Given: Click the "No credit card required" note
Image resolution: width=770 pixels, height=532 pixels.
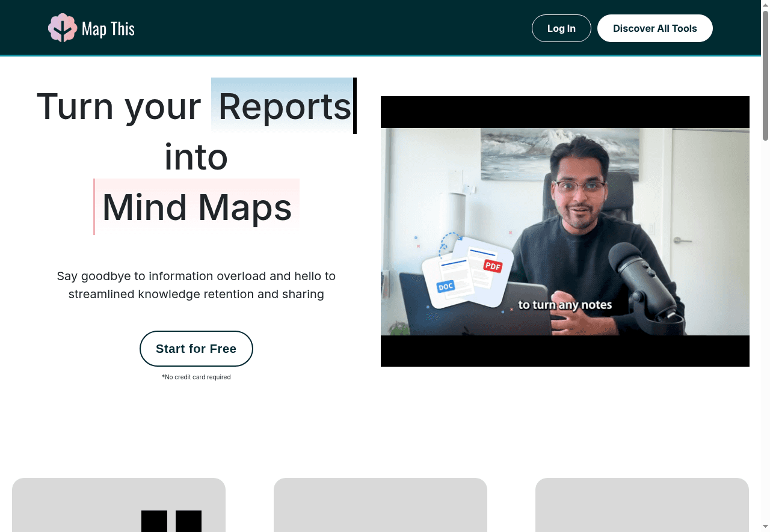Looking at the screenshot, I should pos(196,377).
